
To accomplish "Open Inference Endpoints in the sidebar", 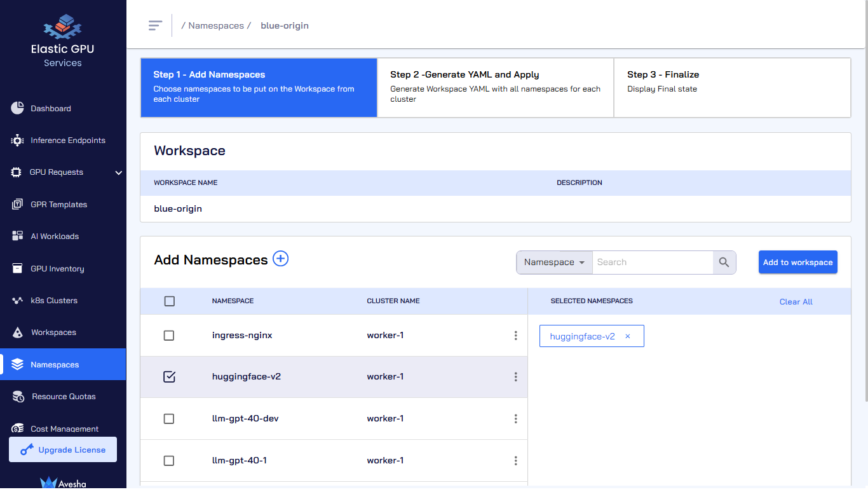I will 63,140.
